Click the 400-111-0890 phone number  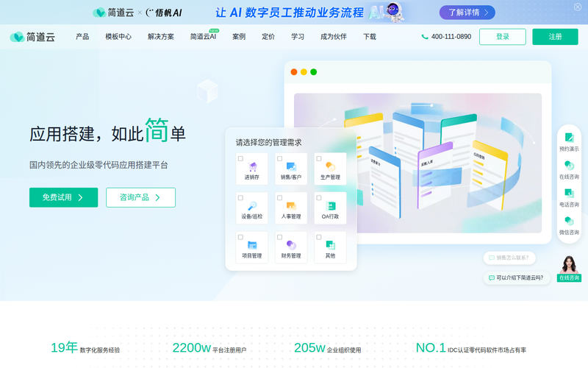(x=451, y=37)
